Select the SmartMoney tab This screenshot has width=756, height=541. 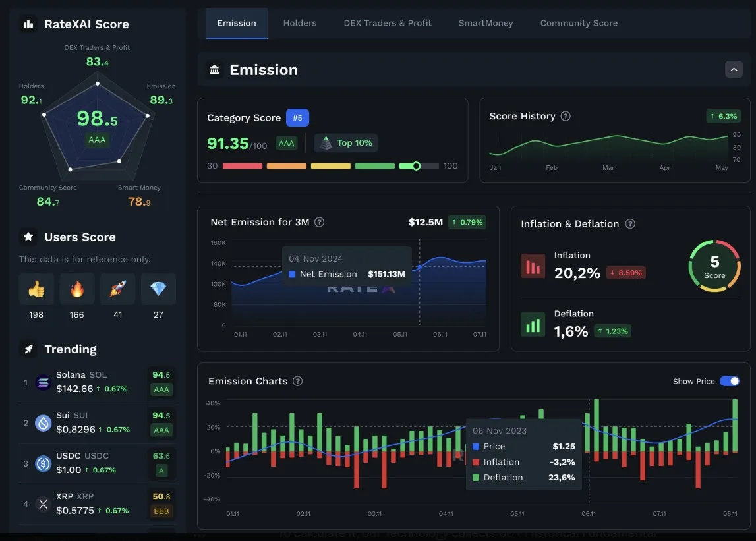coord(486,23)
